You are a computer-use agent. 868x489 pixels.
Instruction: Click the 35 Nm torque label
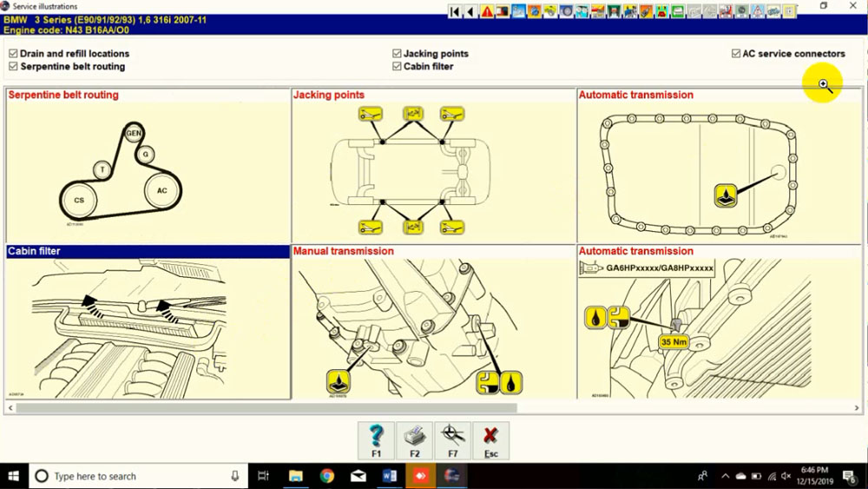(674, 341)
